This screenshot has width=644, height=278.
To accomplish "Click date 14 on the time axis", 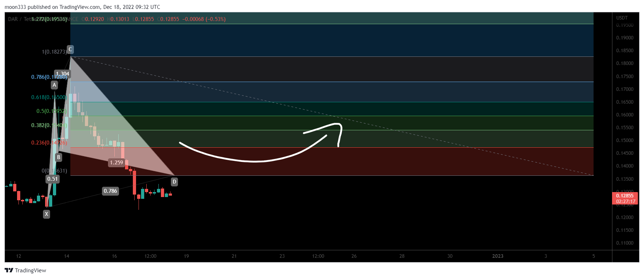I will click(67, 256).
